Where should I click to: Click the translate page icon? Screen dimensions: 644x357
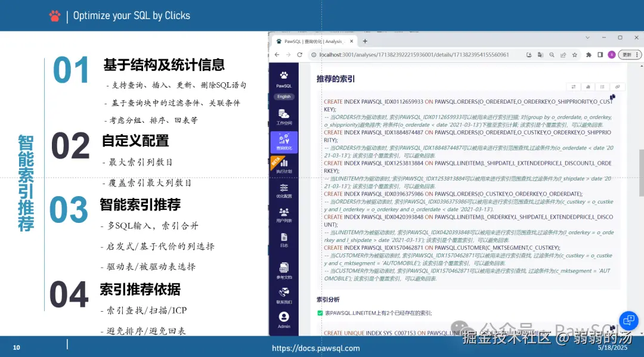click(x=540, y=55)
